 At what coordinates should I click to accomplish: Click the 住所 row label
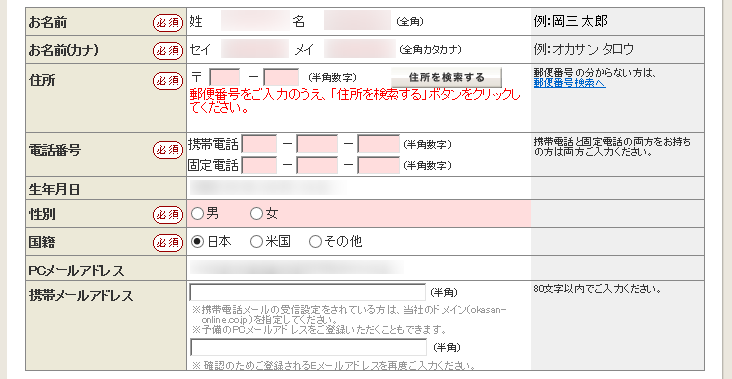click(x=42, y=80)
